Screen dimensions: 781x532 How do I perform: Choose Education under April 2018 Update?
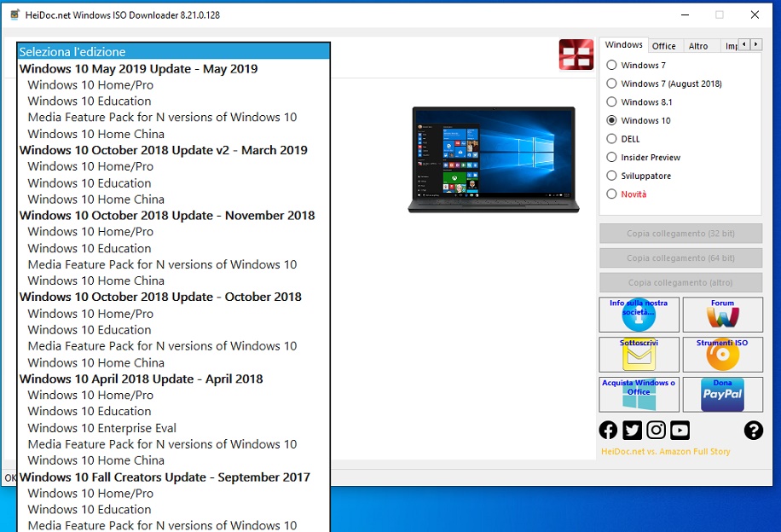point(173,412)
